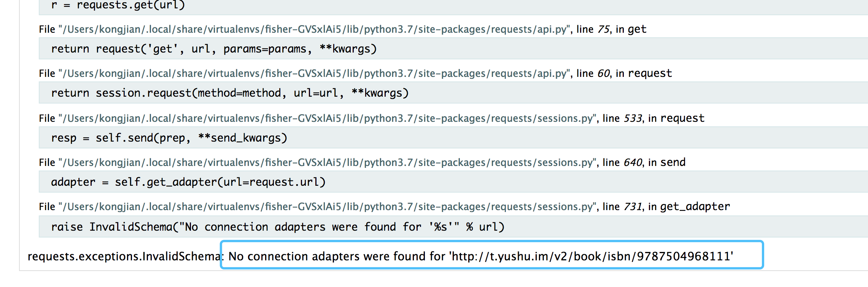This screenshot has width=868, height=287.
Task: Select code line 'resp = self.send(prep, **send_kwargs)'
Action: pos(169,138)
